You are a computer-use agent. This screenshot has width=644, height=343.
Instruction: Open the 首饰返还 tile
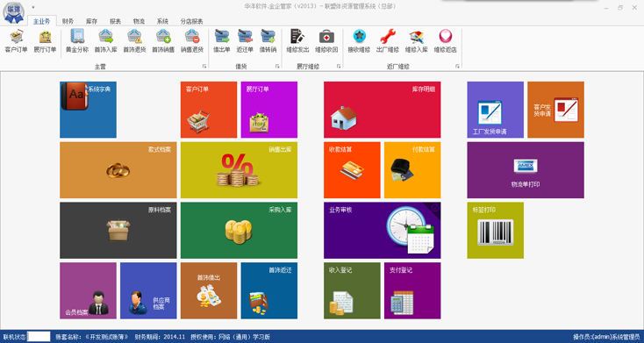pyautogui.click(x=269, y=291)
